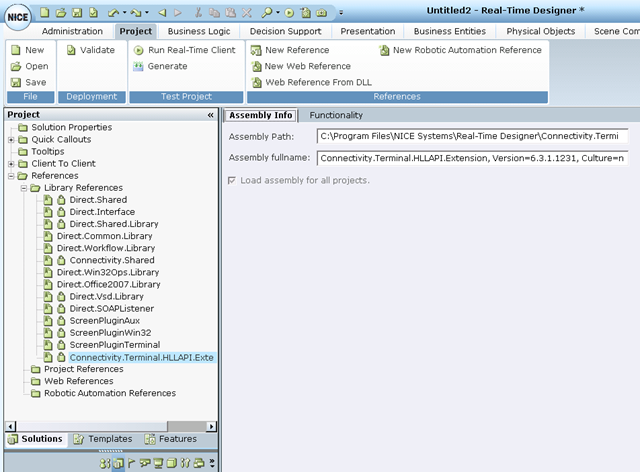Click the NICE application logo button
Screen dimensions: 640x472
click(x=18, y=19)
